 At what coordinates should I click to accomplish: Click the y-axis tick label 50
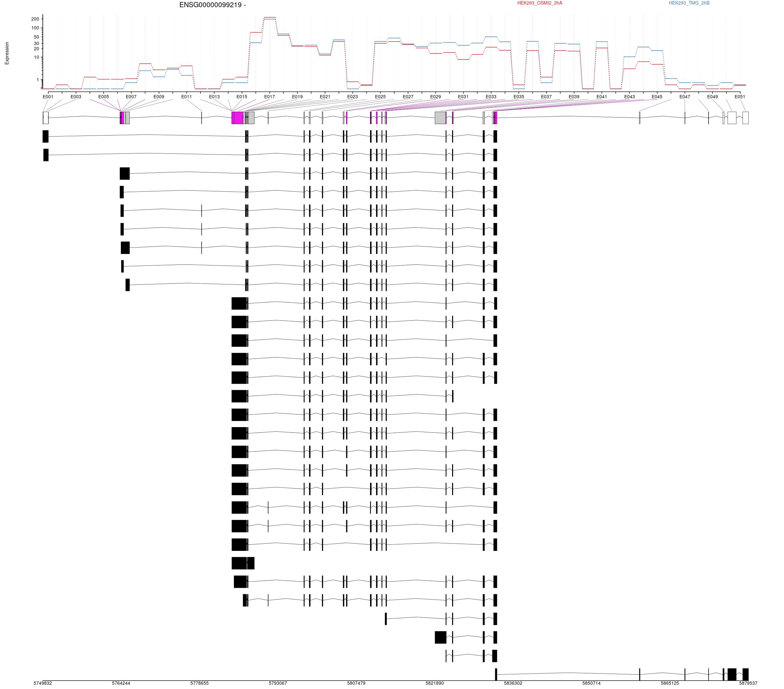click(37, 37)
